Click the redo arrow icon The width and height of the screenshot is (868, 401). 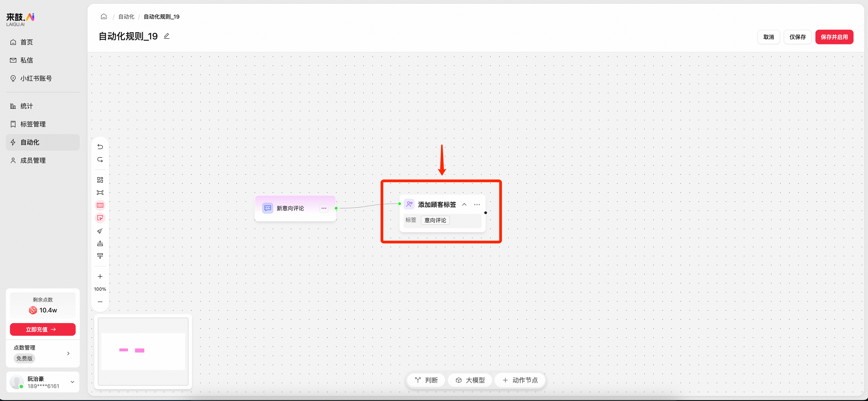100,159
